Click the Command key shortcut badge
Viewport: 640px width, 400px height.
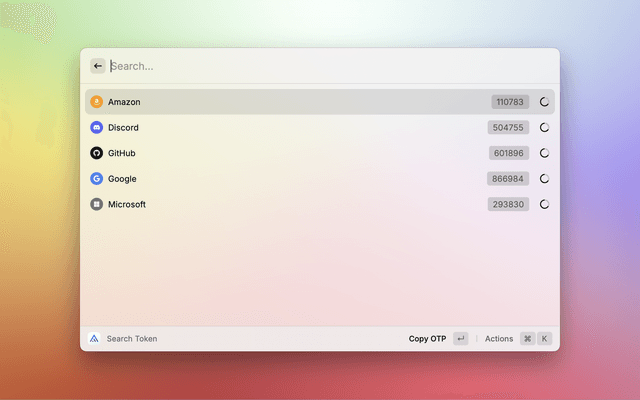pyautogui.click(x=527, y=339)
